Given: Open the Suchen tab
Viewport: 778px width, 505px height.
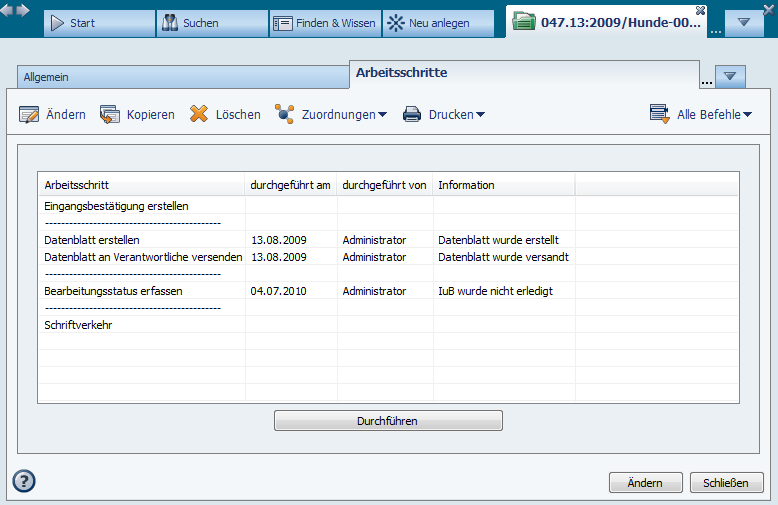Looking at the screenshot, I should click(211, 23).
